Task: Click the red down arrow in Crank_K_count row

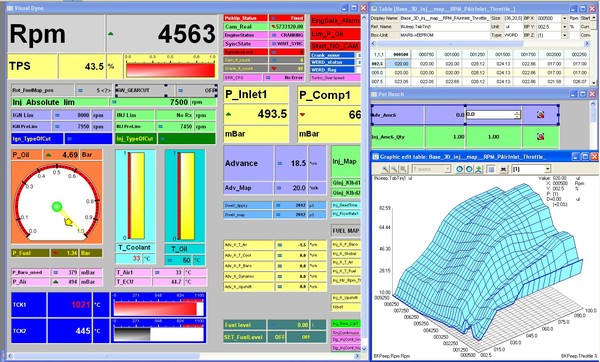Action: pyautogui.click(x=274, y=69)
